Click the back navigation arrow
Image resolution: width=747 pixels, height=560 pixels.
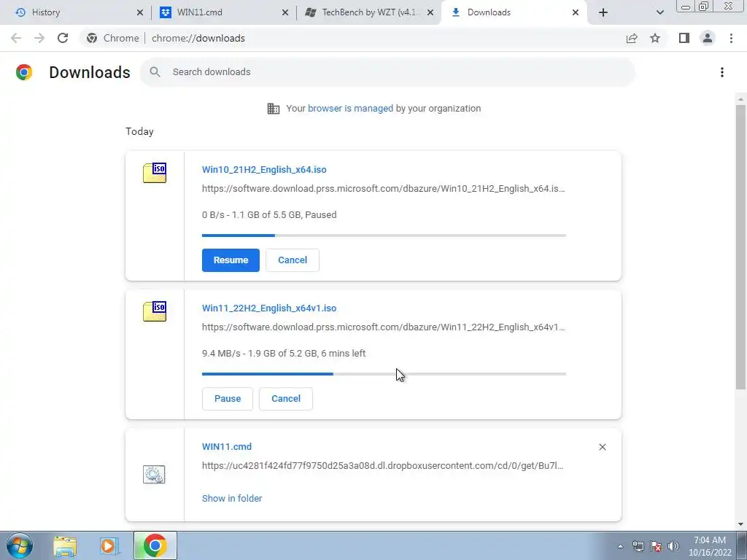point(16,38)
